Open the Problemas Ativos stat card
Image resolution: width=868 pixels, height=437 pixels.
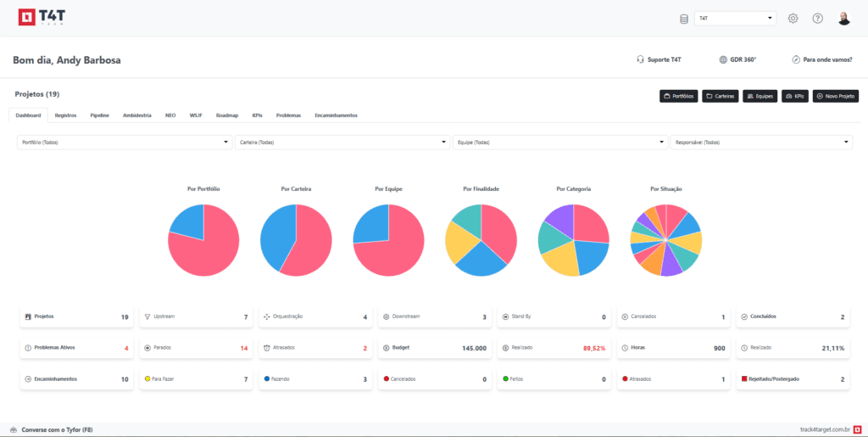[76, 348]
